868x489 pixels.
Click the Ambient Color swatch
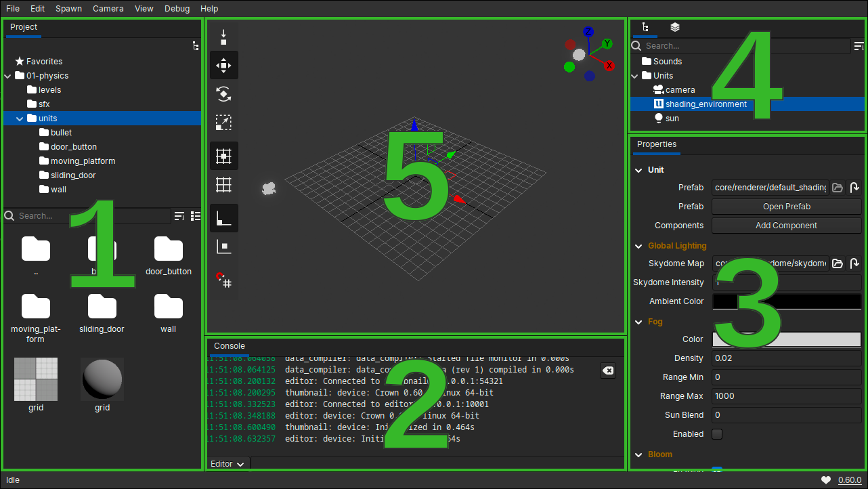coord(786,301)
